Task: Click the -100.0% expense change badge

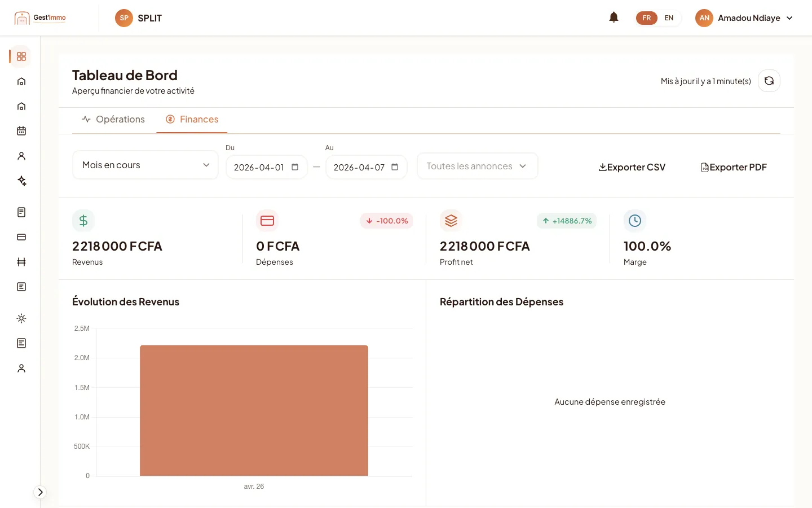Action: [x=387, y=221]
